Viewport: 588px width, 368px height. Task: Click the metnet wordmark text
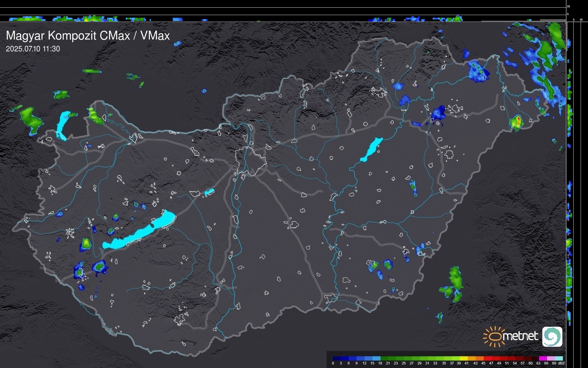tap(521, 336)
